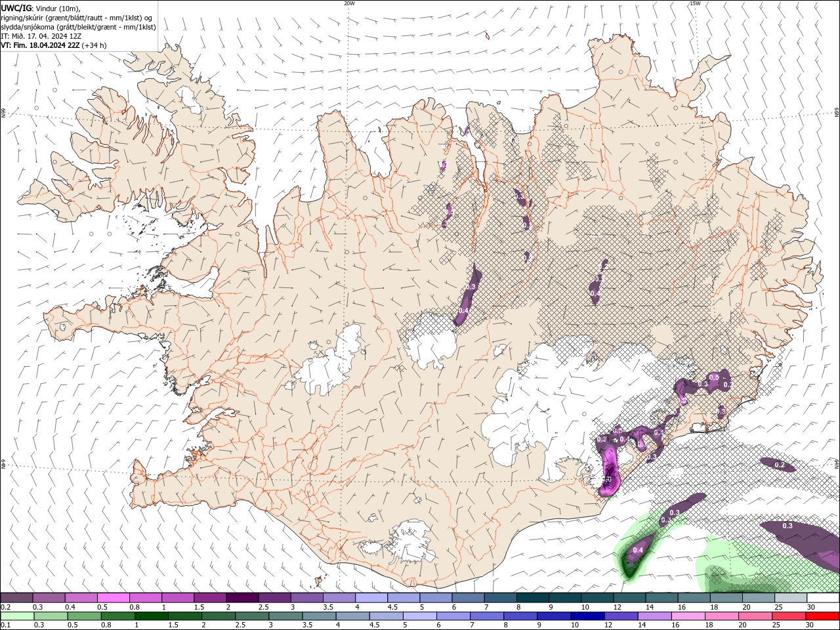Select the light green 0.3 swatch in lower legend row
The image size is (840, 630).
[51, 616]
